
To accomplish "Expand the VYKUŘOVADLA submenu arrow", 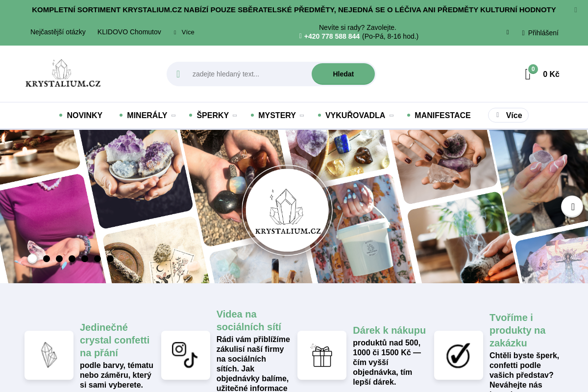I will tap(392, 116).
